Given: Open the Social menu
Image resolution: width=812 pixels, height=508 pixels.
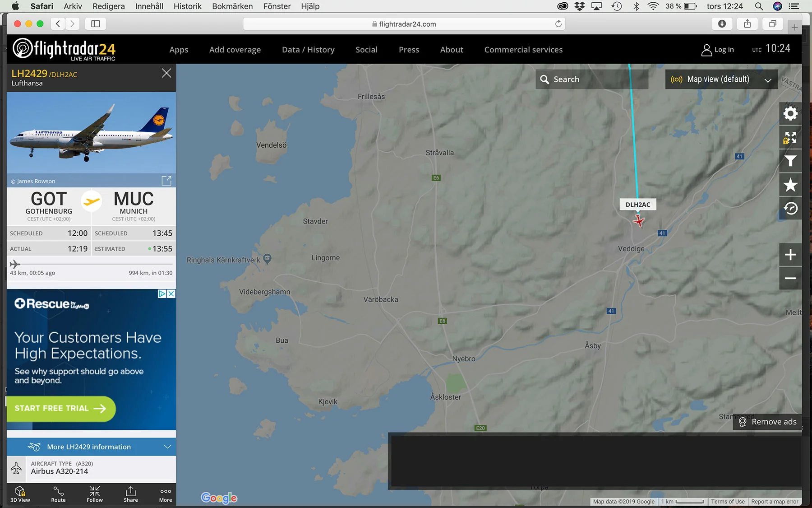Looking at the screenshot, I should [x=366, y=50].
